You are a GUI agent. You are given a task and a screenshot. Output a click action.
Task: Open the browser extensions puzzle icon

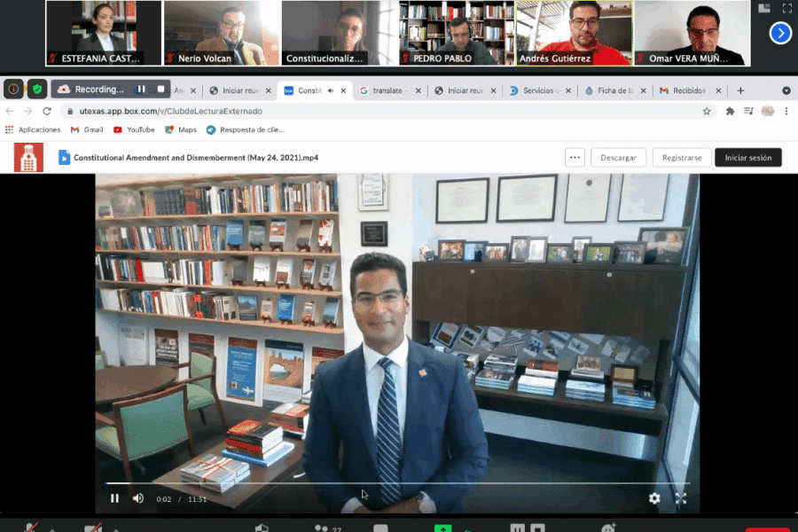(730, 112)
